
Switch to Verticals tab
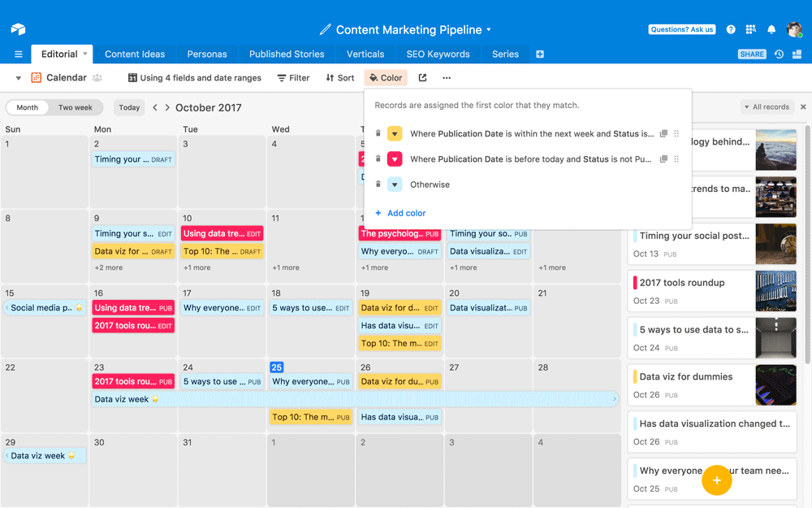pyautogui.click(x=365, y=54)
